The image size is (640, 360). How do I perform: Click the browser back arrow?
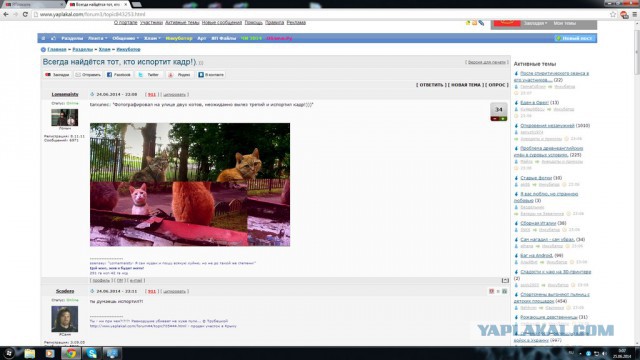pyautogui.click(x=6, y=14)
